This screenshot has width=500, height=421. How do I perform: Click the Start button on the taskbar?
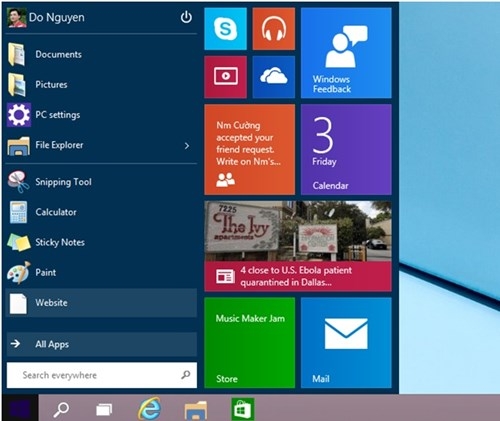(20, 408)
